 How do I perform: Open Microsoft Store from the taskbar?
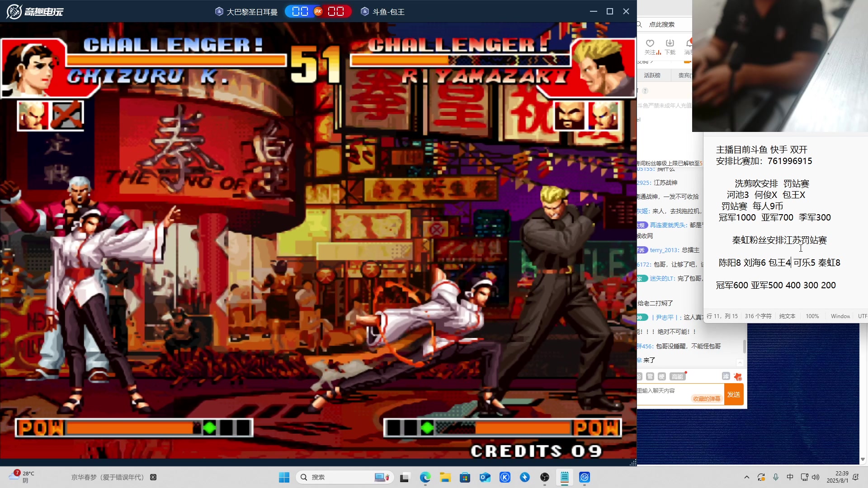point(465,477)
